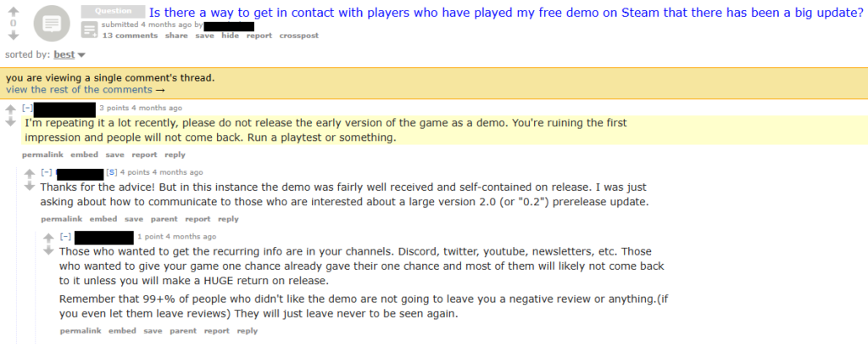
Task: Collapse the 3 points top-level comment
Action: pos(27,108)
